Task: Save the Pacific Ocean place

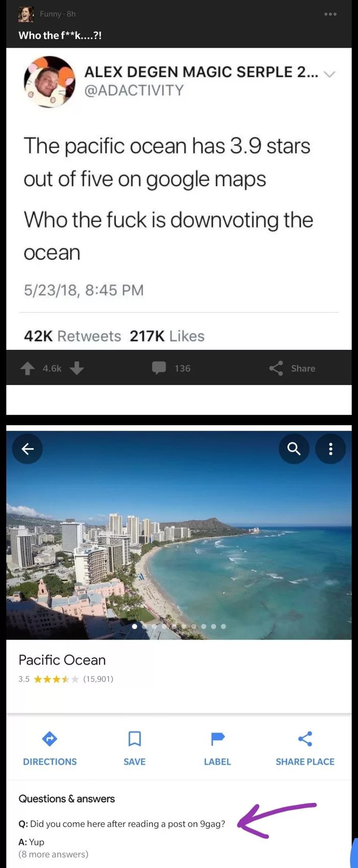Action: [x=135, y=748]
